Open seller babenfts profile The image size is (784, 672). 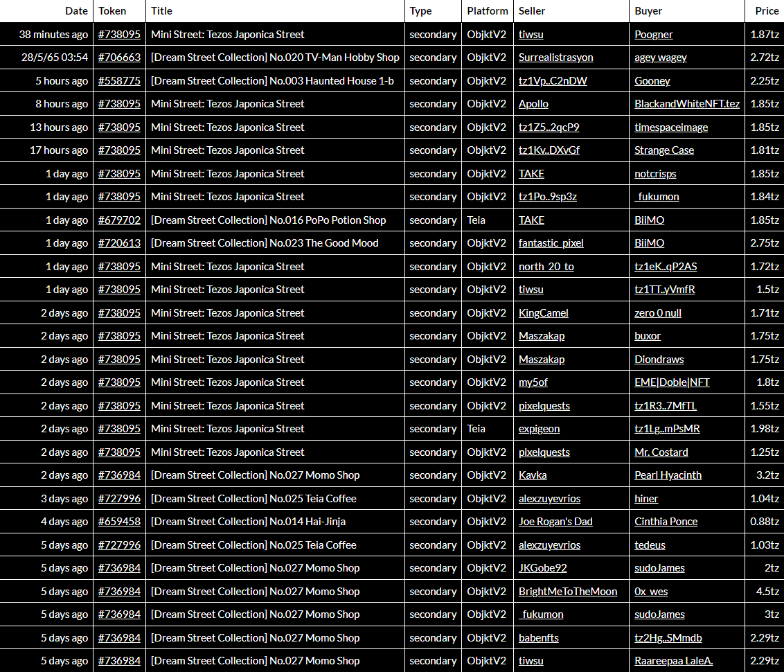pos(539,637)
